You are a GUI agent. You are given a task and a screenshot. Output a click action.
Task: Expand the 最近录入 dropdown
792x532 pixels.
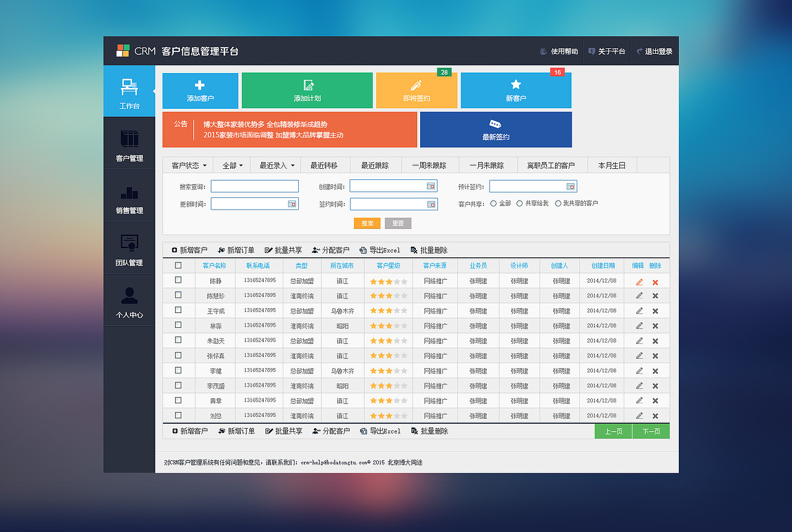pyautogui.click(x=276, y=165)
